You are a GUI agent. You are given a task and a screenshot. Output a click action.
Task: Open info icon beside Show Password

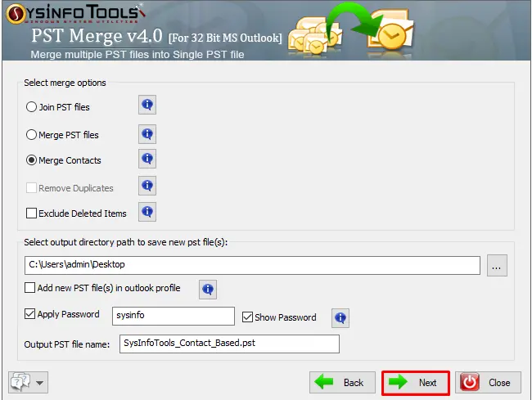pyautogui.click(x=340, y=318)
